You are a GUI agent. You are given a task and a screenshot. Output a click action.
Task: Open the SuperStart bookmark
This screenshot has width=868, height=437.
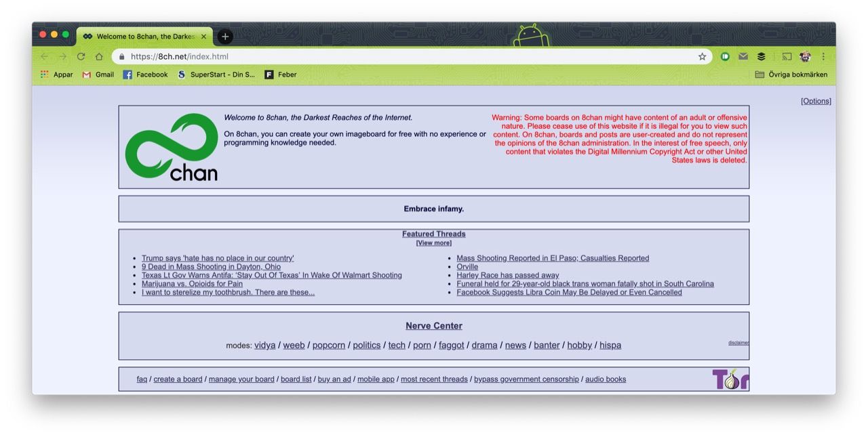216,75
